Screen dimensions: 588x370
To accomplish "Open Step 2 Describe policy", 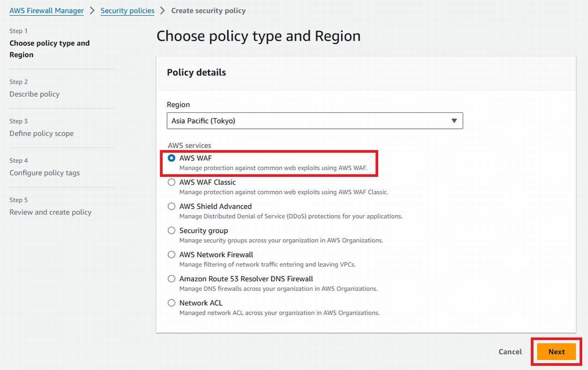I will tap(34, 94).
